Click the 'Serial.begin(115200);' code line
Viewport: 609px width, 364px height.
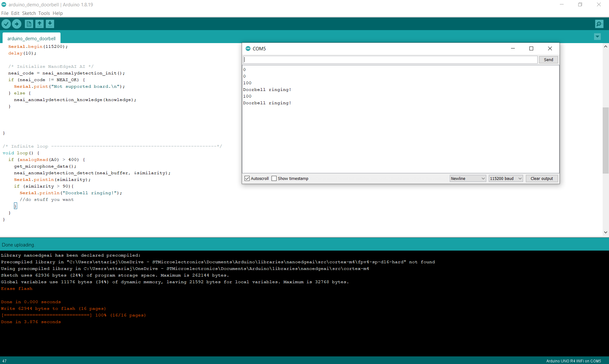click(38, 47)
